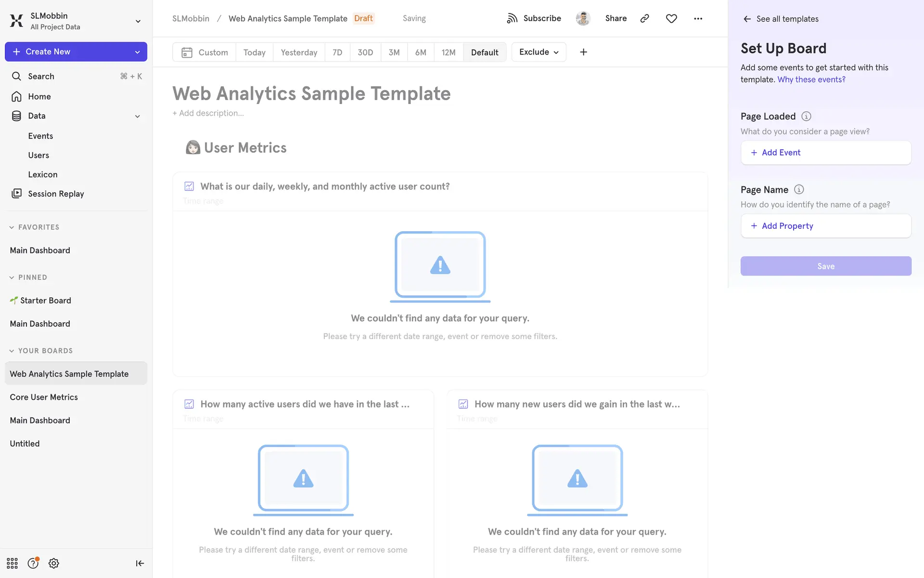Screen dimensions: 924x578
Task: Favorite the board with heart icon
Action: (x=671, y=18)
